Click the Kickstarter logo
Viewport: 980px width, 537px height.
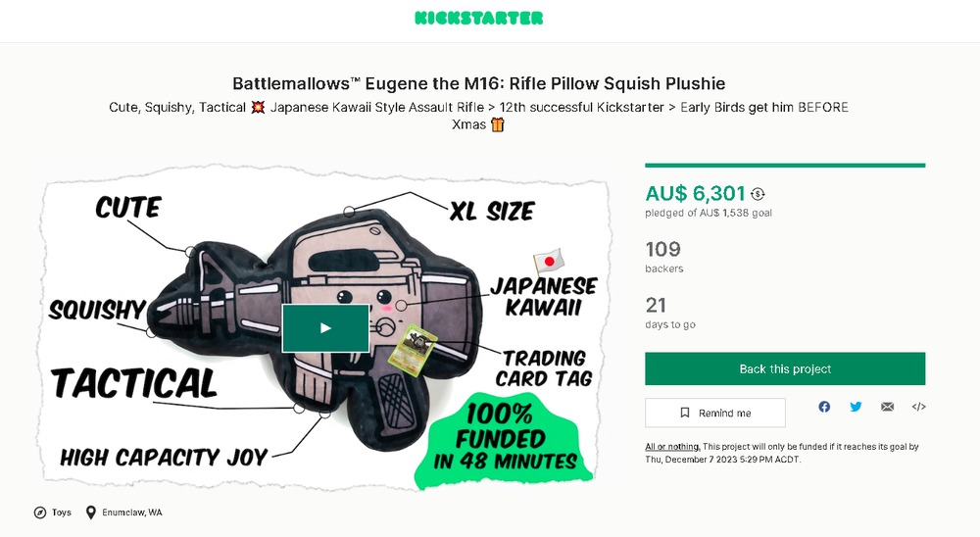coord(479,19)
